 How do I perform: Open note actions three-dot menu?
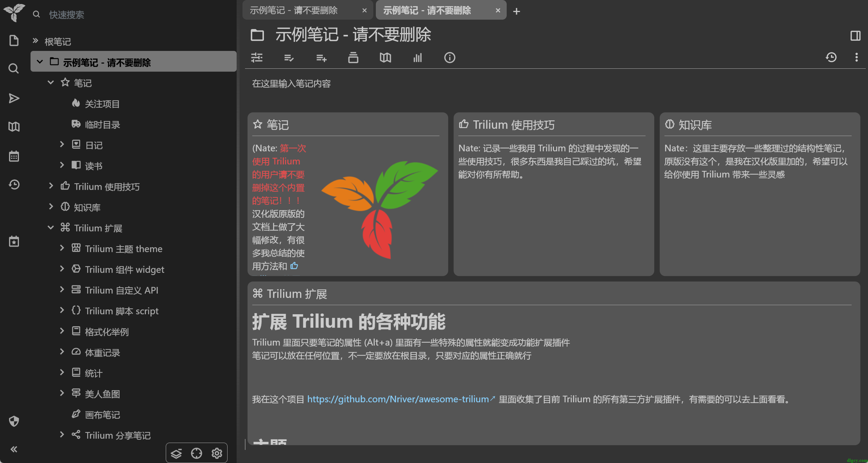tap(856, 57)
